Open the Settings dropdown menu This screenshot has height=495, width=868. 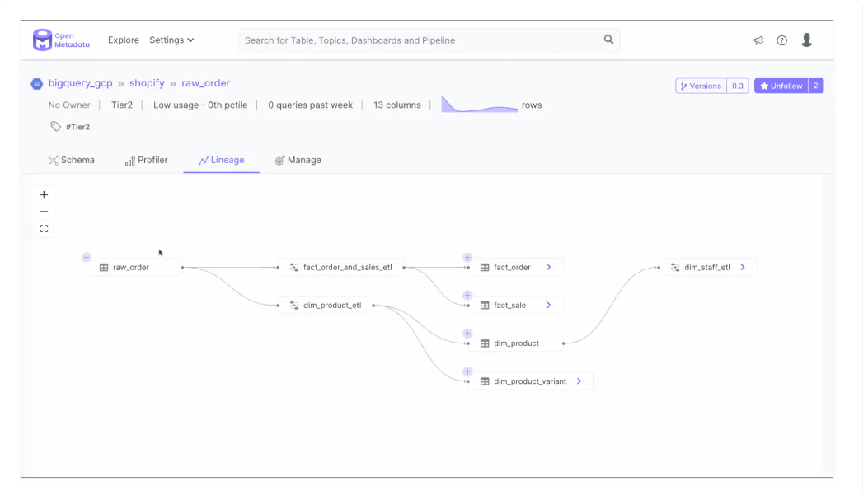pyautogui.click(x=171, y=40)
